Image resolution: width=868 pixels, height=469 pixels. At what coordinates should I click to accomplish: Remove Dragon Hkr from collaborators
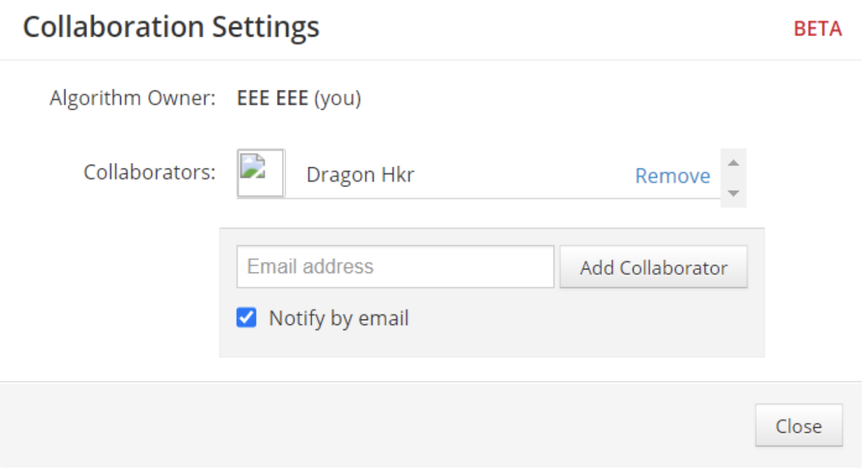pos(672,176)
